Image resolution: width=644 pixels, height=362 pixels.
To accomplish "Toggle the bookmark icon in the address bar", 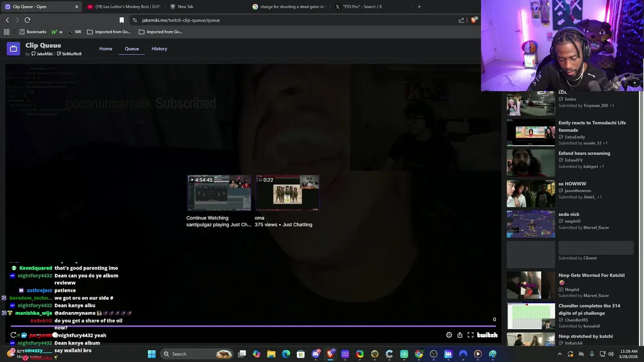I will tap(121, 20).
